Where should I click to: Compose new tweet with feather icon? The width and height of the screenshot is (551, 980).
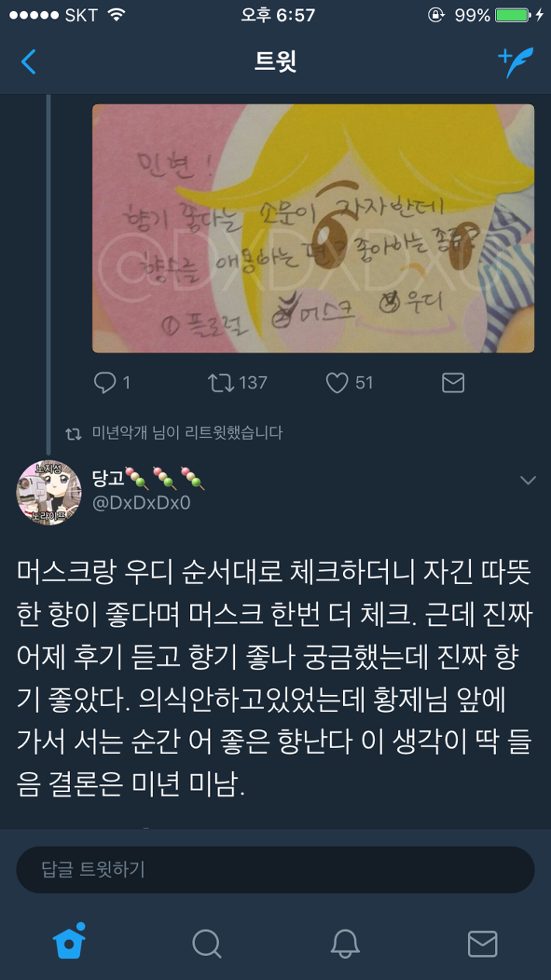[515, 62]
